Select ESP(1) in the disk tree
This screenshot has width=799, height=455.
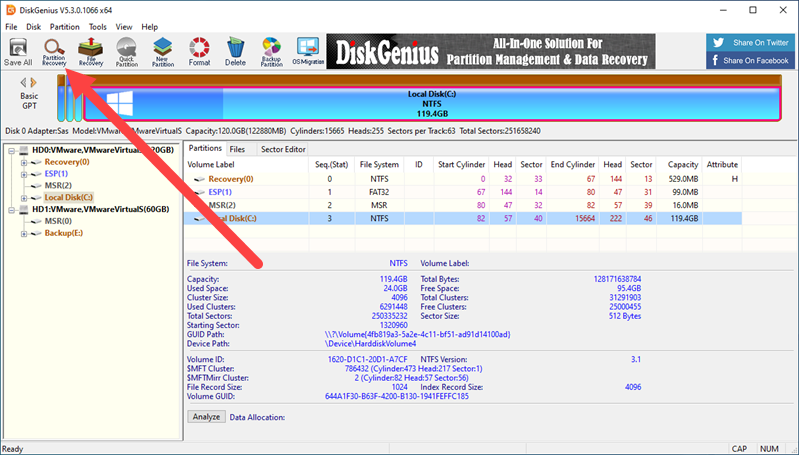coord(56,174)
